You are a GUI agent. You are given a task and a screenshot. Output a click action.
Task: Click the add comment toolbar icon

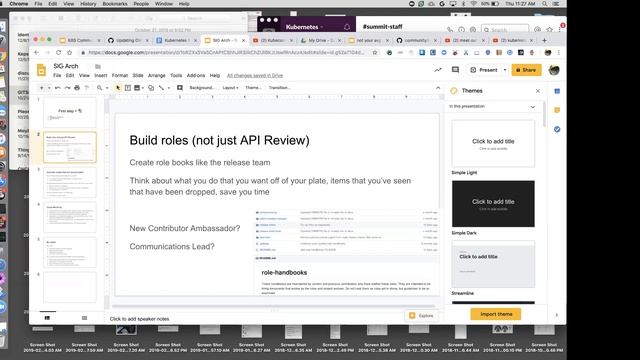pos(180,88)
